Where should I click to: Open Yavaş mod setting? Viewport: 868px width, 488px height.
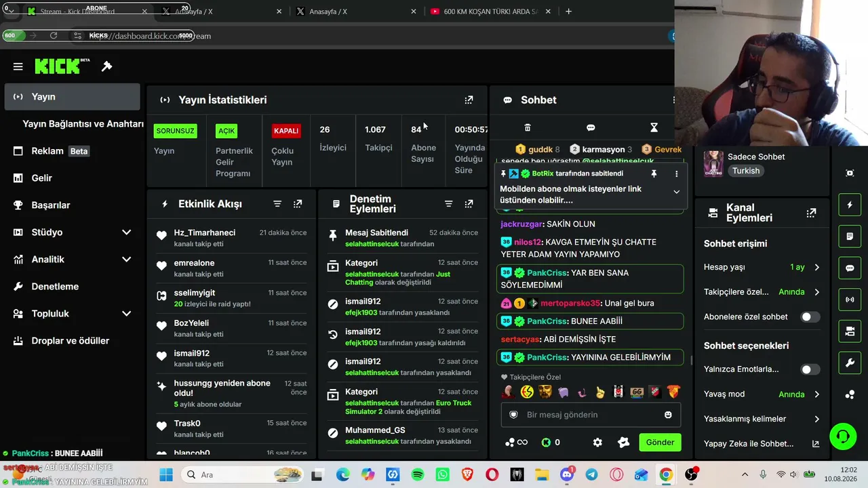coord(762,394)
